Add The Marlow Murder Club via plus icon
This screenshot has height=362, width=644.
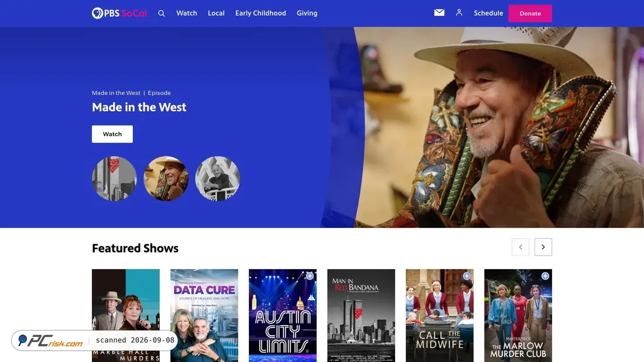545,276
